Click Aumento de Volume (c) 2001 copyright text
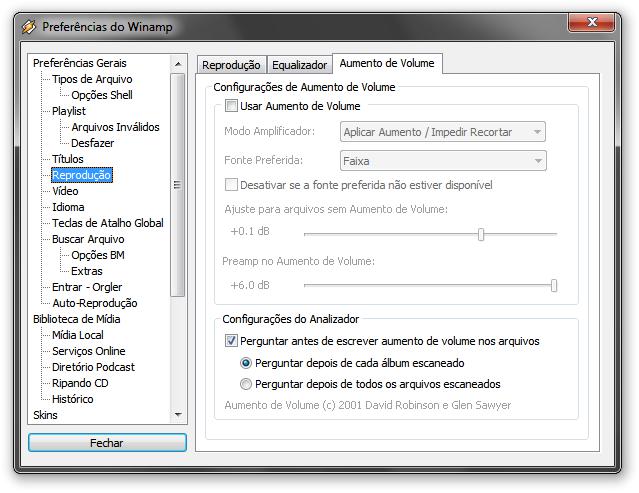 click(368, 405)
